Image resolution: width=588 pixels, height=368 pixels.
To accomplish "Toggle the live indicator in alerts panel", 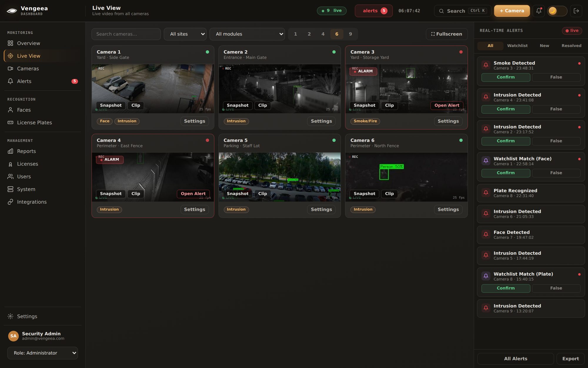I will point(572,31).
